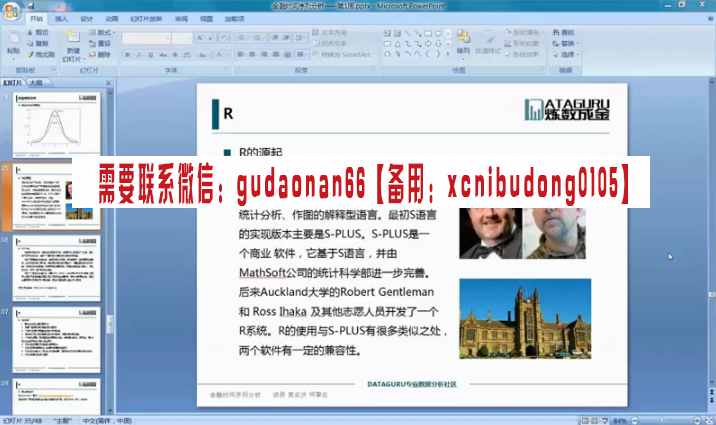Click Text Direction (文字方向) button
The width and height of the screenshot is (716, 425).
click(330, 32)
